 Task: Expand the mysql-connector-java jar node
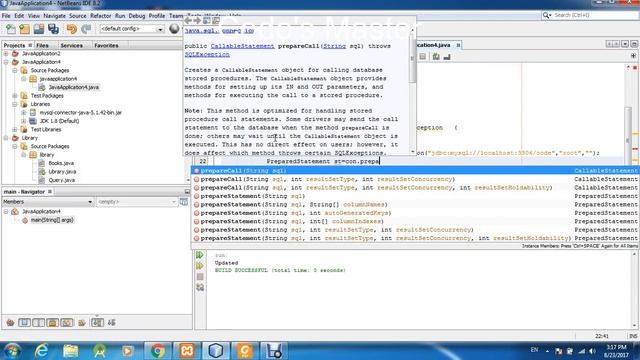(24, 113)
